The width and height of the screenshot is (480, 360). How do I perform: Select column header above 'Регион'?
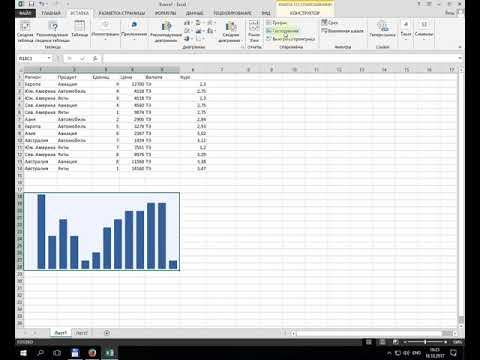click(40, 69)
